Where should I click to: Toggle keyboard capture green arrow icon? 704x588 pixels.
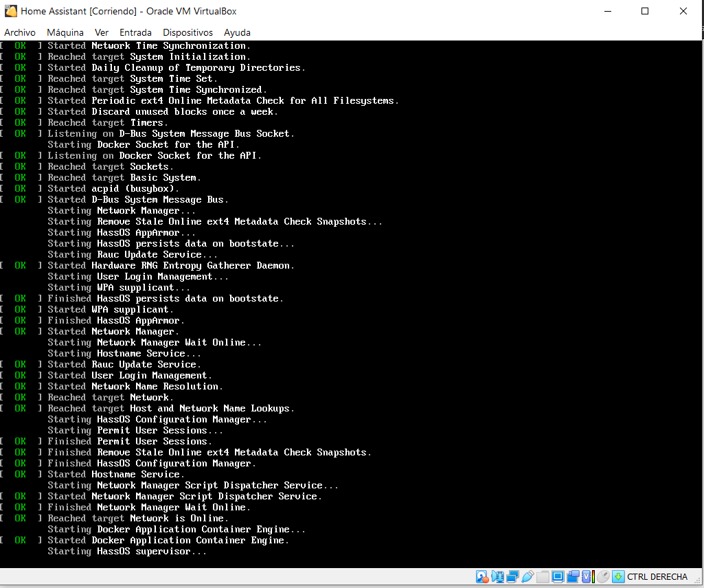tap(617, 577)
